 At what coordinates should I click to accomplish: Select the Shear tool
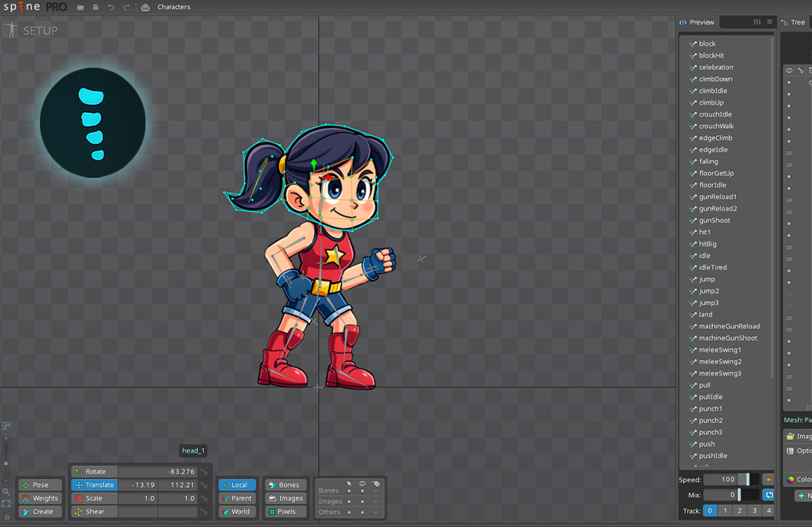pyautogui.click(x=93, y=511)
